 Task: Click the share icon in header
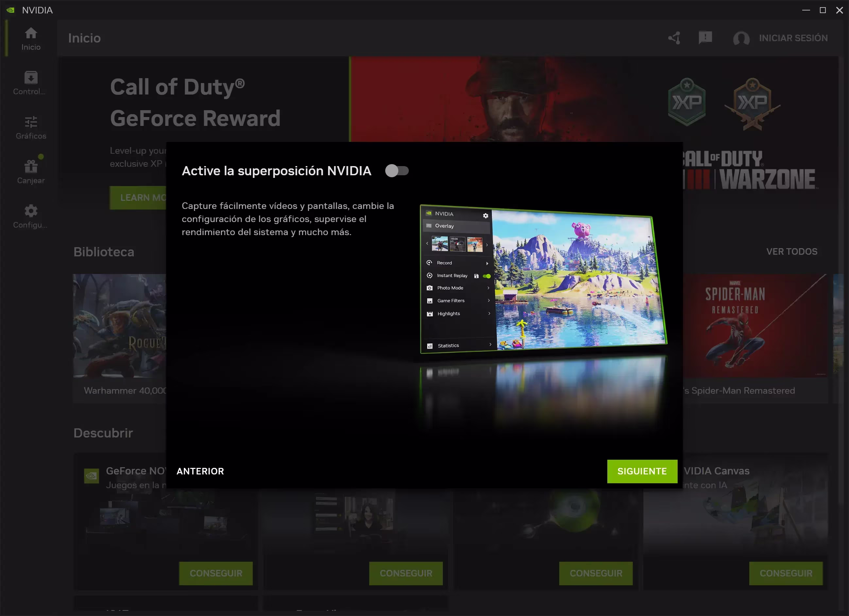point(674,38)
